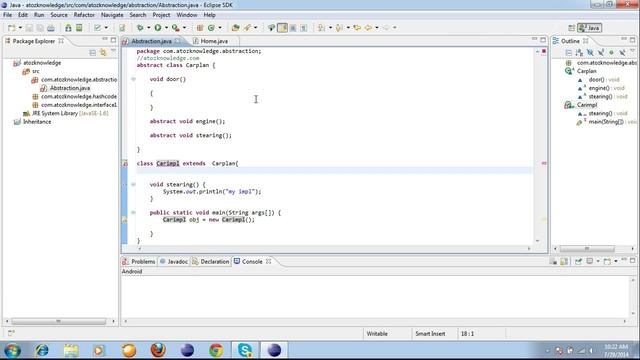Toggle Mark Occurrences in main toolbar
The height and width of the screenshot is (360, 640).
coord(282,28)
